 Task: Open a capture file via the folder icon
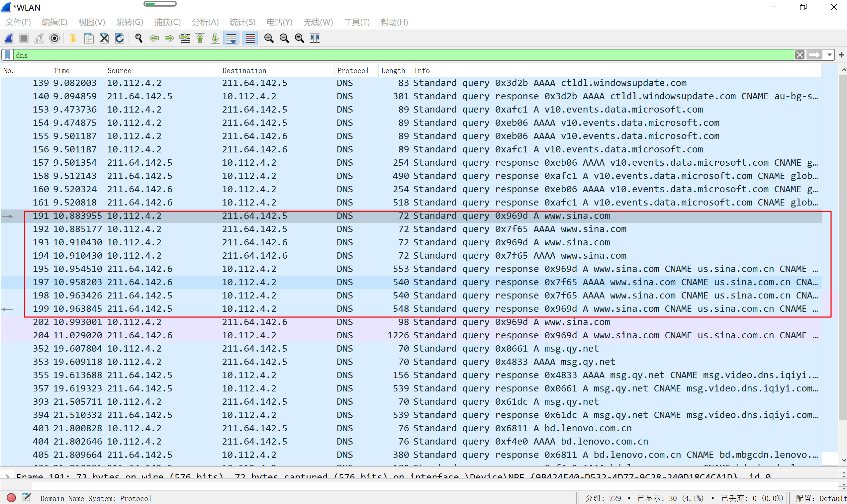73,38
